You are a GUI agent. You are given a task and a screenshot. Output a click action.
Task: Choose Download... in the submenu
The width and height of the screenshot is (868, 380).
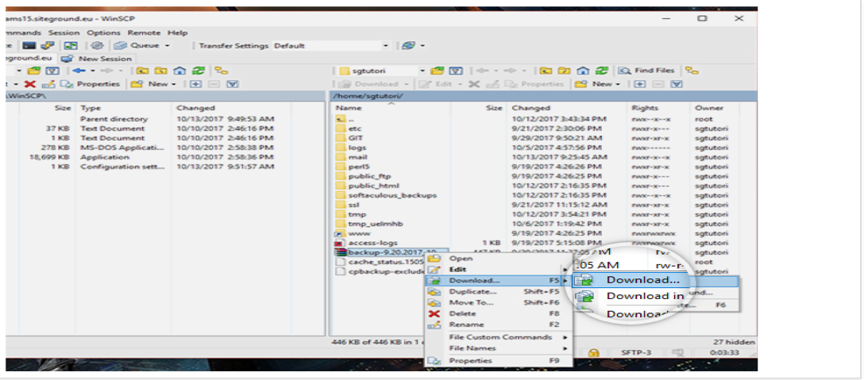click(642, 279)
